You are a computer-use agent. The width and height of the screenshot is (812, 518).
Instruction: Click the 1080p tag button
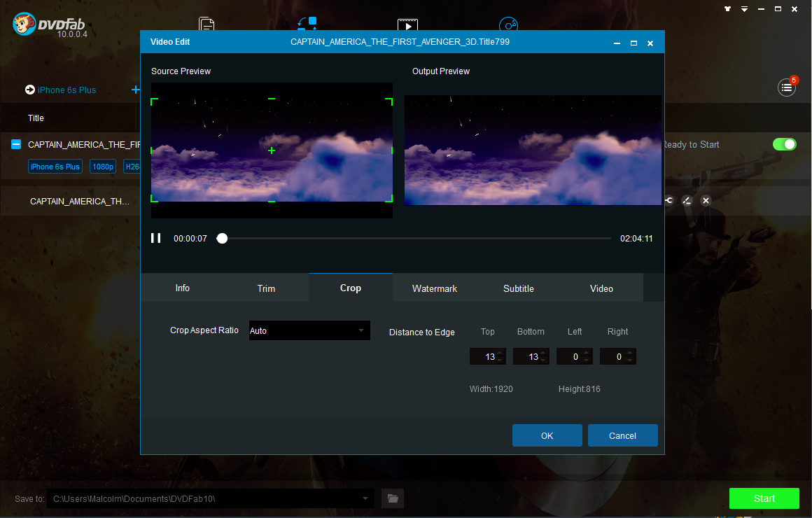103,167
